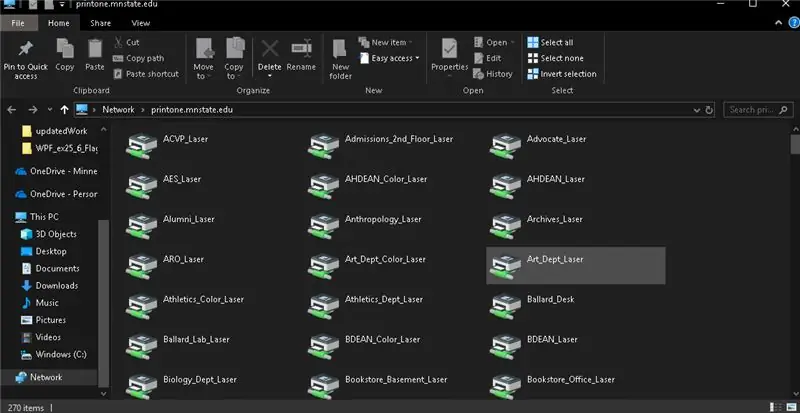Click Network in the address breadcrumb
800x413 pixels.
coord(118,110)
